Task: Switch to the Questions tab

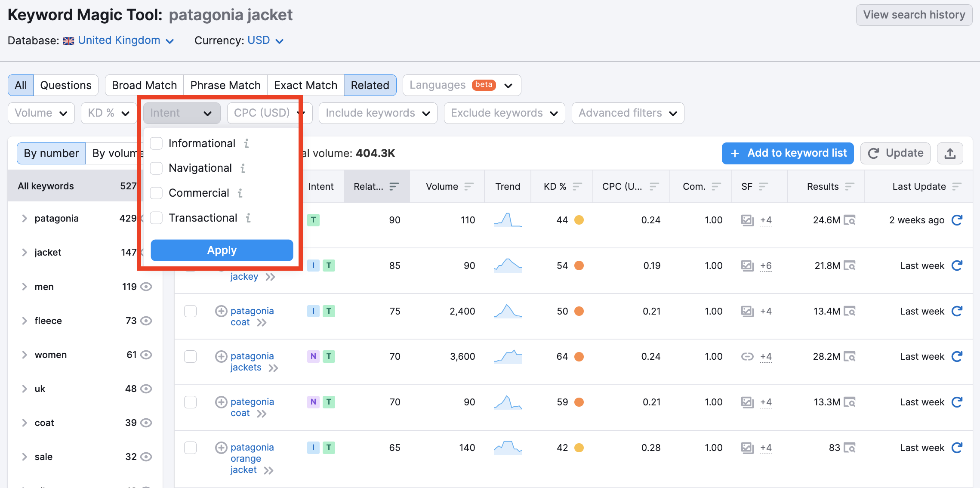Action: point(66,85)
